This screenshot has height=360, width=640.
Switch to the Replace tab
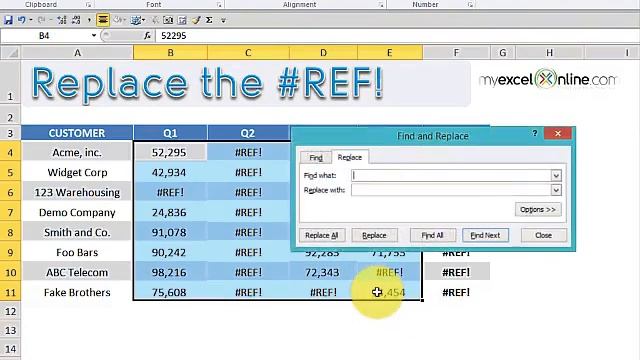coord(350,157)
